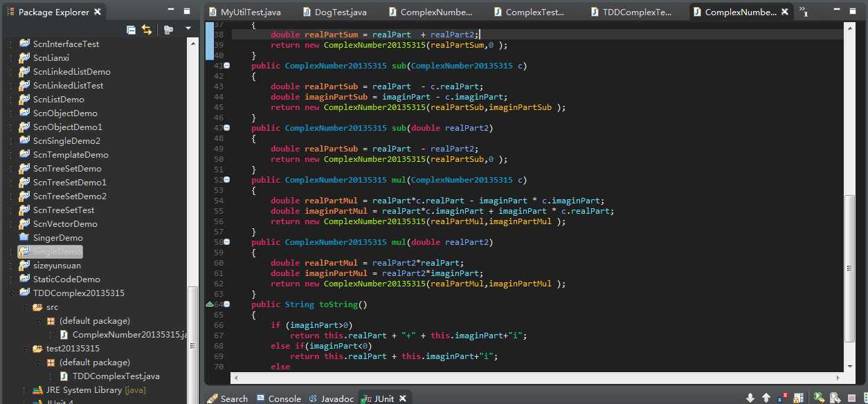Toggle JUnit Scroll Lock
Screen dimensions: 868x404
[x=797, y=398]
